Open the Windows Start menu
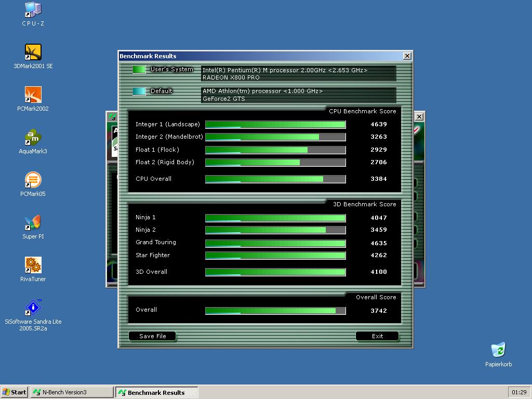Viewport: 532px width, 399px height. coord(15,392)
